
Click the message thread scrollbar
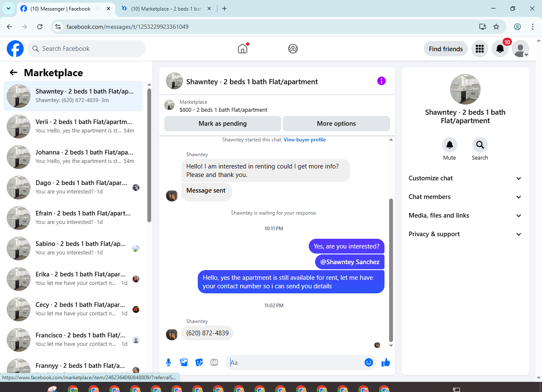pos(391,270)
